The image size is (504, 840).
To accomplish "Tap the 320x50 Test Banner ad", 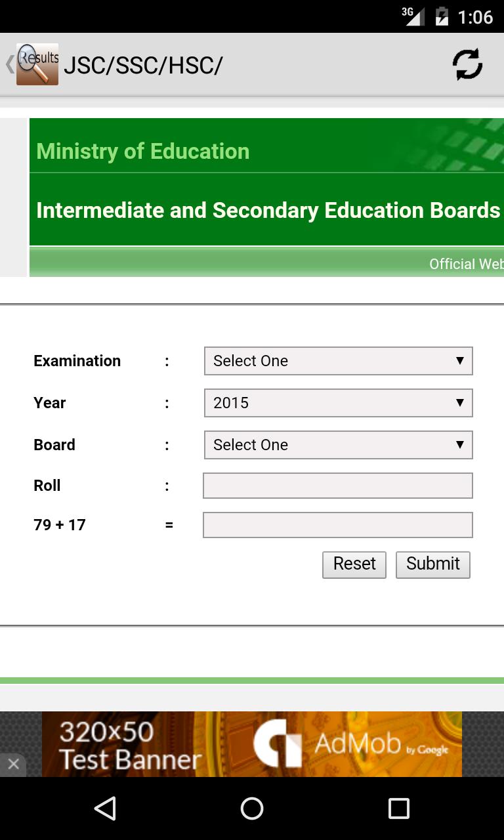I will pyautogui.click(x=131, y=744).
